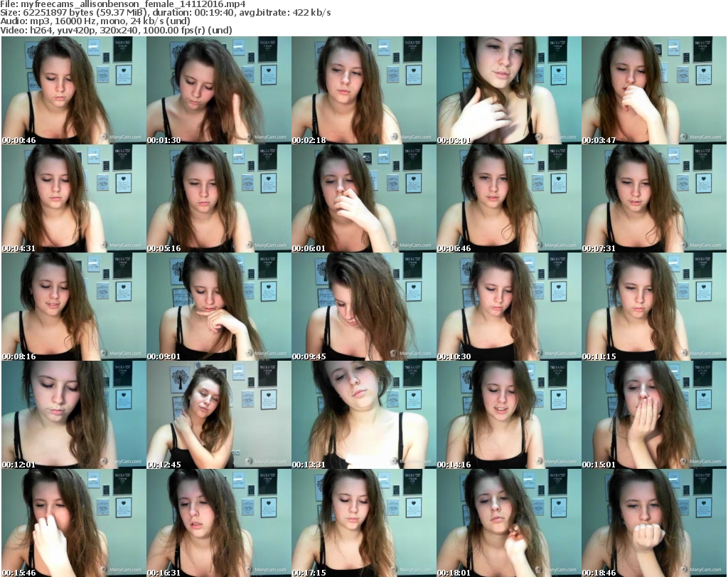728x577 pixels.
Task: Click the thumbnail marked 00:16:31
Action: pyautogui.click(x=218, y=523)
